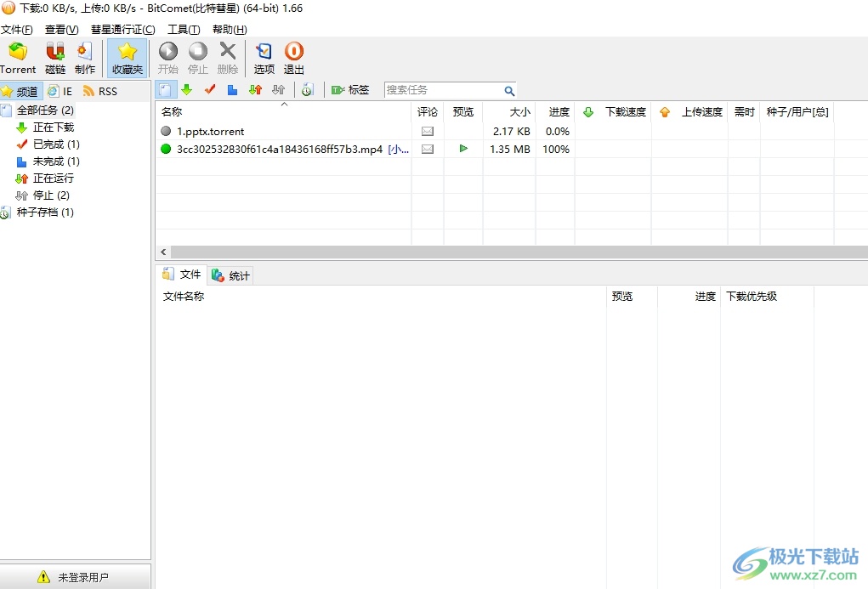Open the 彗星通行证(C) menu
This screenshot has width=868, height=589.
(x=123, y=30)
